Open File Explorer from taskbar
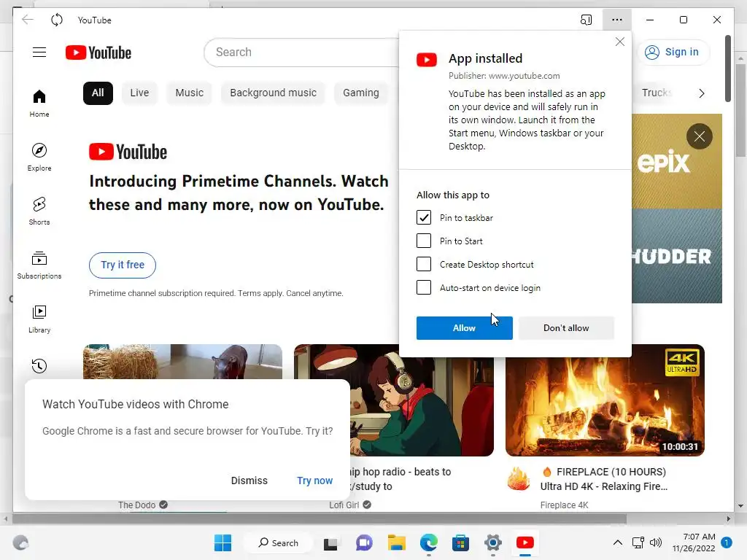This screenshot has width=747, height=560. (396, 542)
